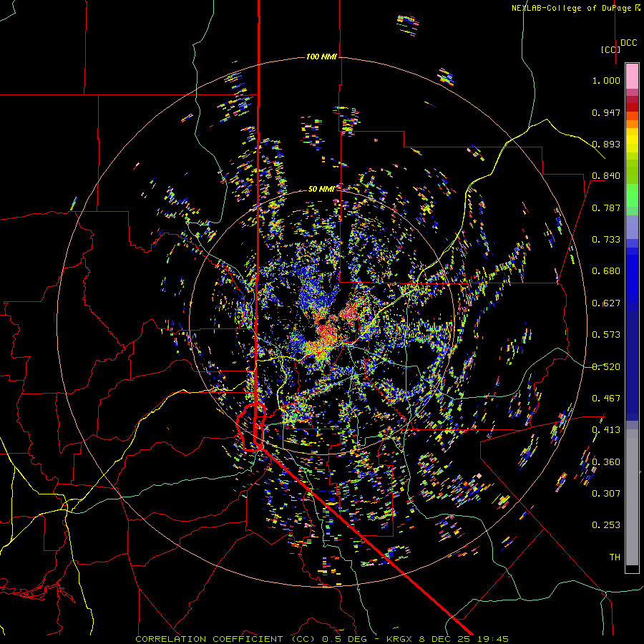Select the 0.413 scale value
The image size is (644, 644).
606,430
